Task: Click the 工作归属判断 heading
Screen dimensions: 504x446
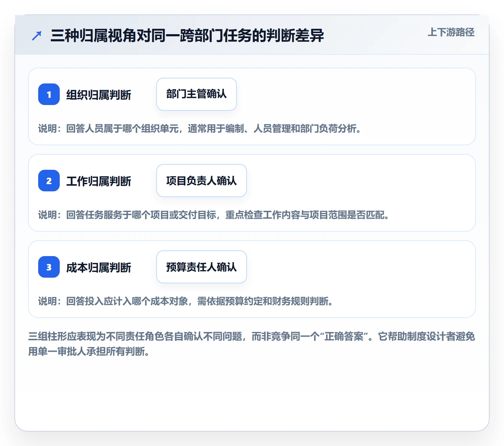Action: [99, 181]
